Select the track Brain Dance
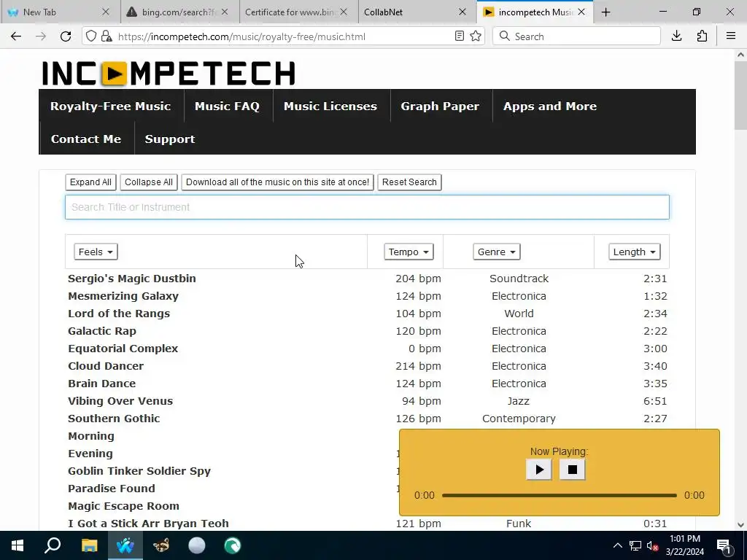The height and width of the screenshot is (560, 747). point(102,384)
